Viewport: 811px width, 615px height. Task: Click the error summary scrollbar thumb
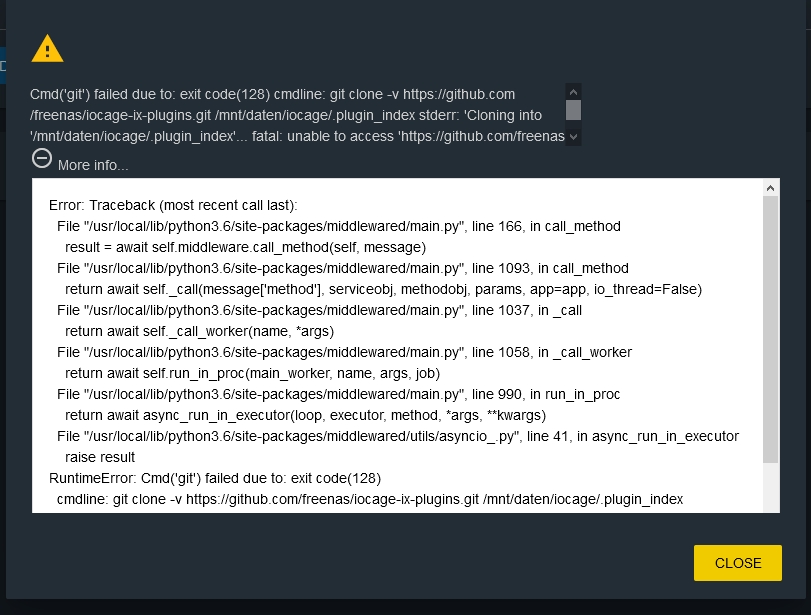point(573,110)
